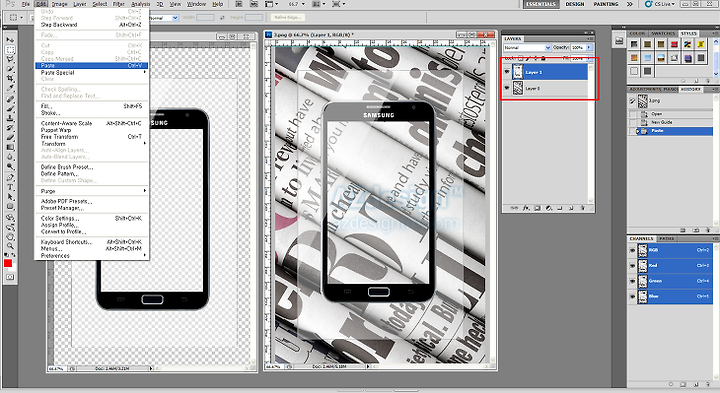Set history brush source to New Guide state
The image size is (720, 393).
(632, 122)
